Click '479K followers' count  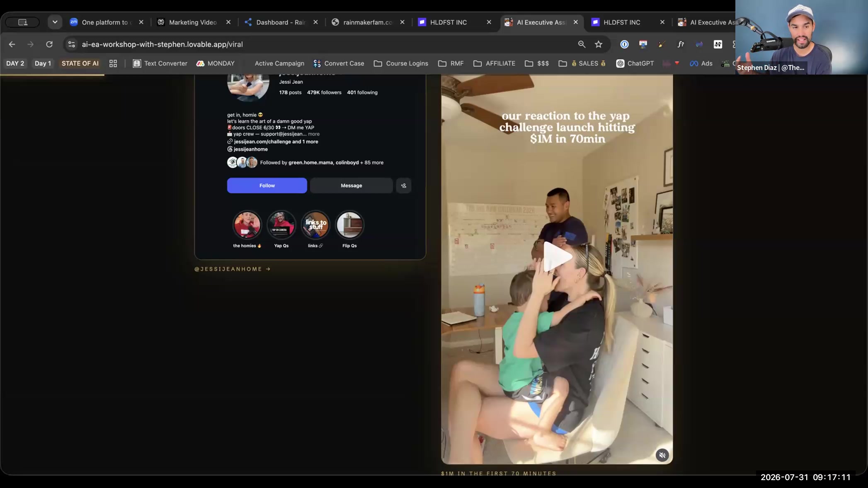coord(324,92)
